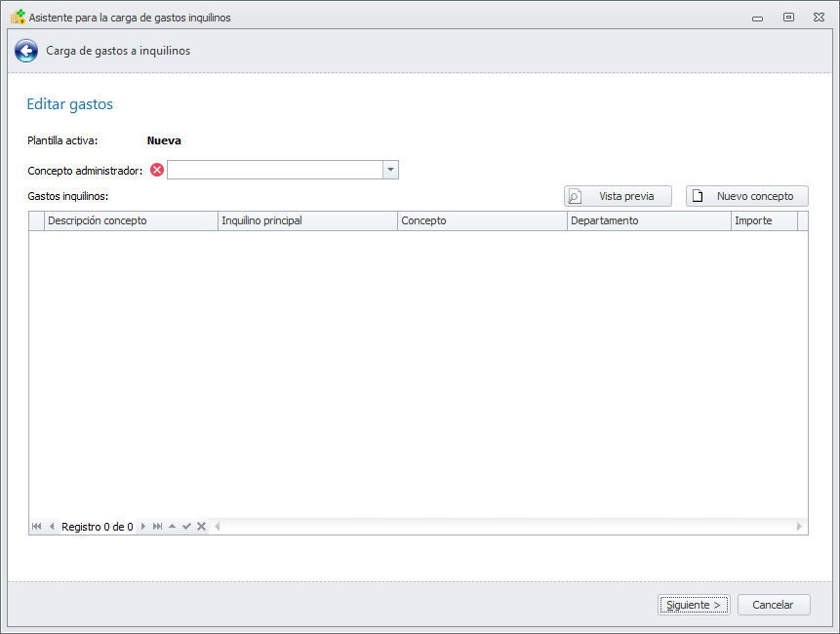Maximize the Asistente window
This screenshot has height=634, width=840.
pyautogui.click(x=788, y=18)
